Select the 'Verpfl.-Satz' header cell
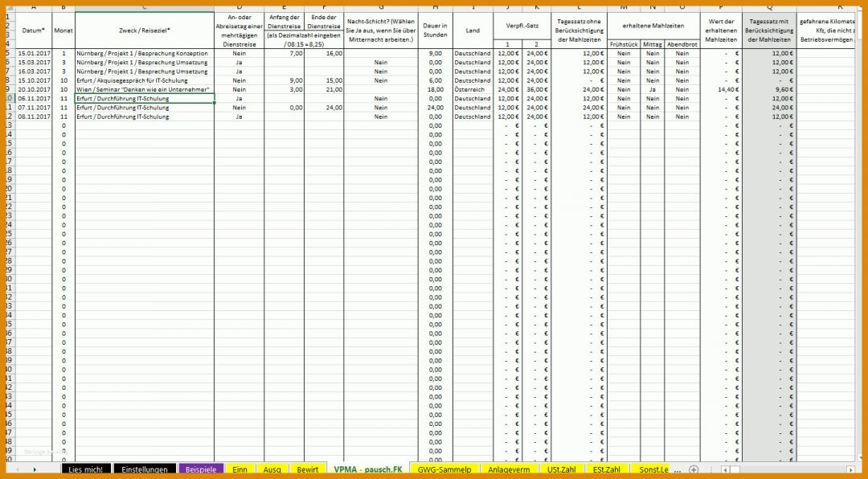This screenshot has width=868, height=479. coord(522,26)
